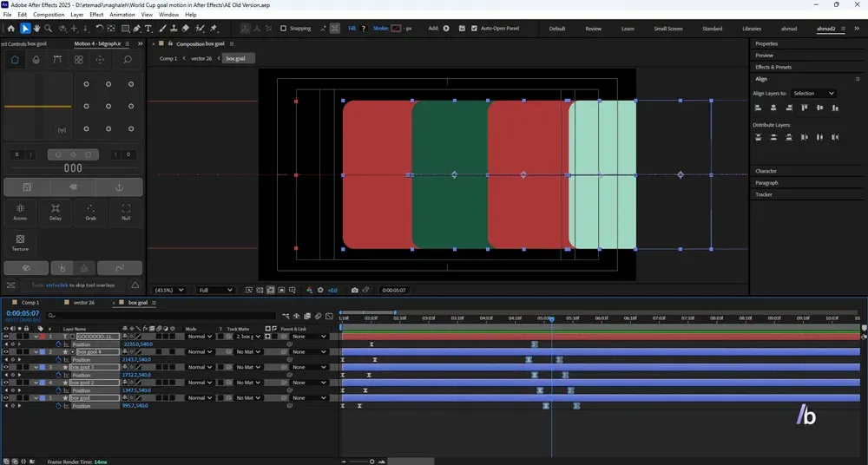Click the Fill color swatch
Image resolution: width=868 pixels, height=465 pixels.
(364, 29)
